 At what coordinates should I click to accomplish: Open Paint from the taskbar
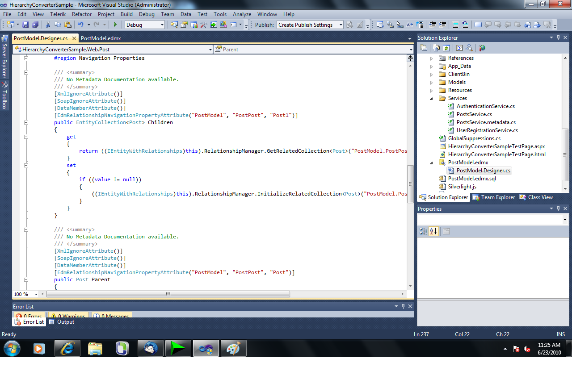tap(233, 348)
